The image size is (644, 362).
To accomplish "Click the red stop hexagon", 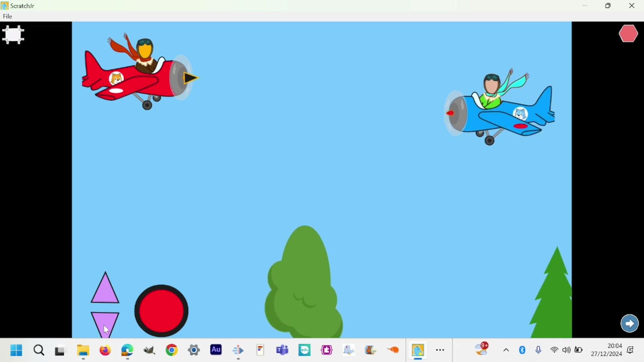I will 628,34.
